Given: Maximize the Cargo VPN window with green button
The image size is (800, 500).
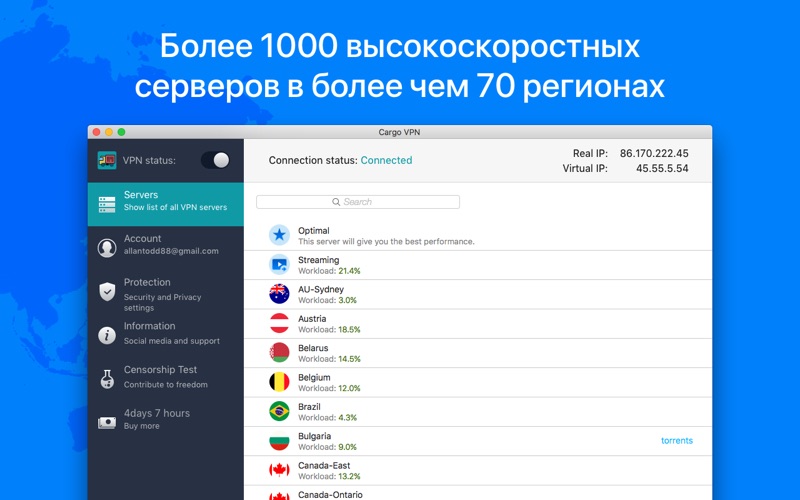Looking at the screenshot, I should [121, 132].
